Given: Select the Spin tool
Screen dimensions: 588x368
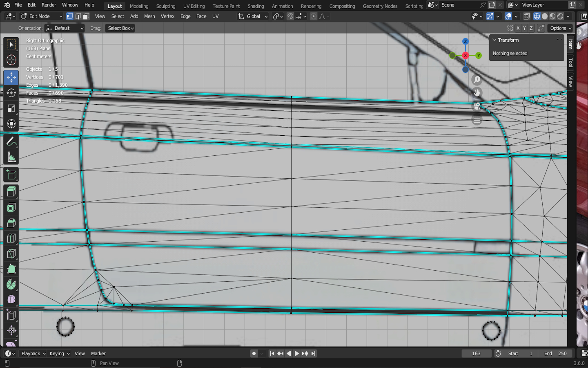Looking at the screenshot, I should (11, 284).
